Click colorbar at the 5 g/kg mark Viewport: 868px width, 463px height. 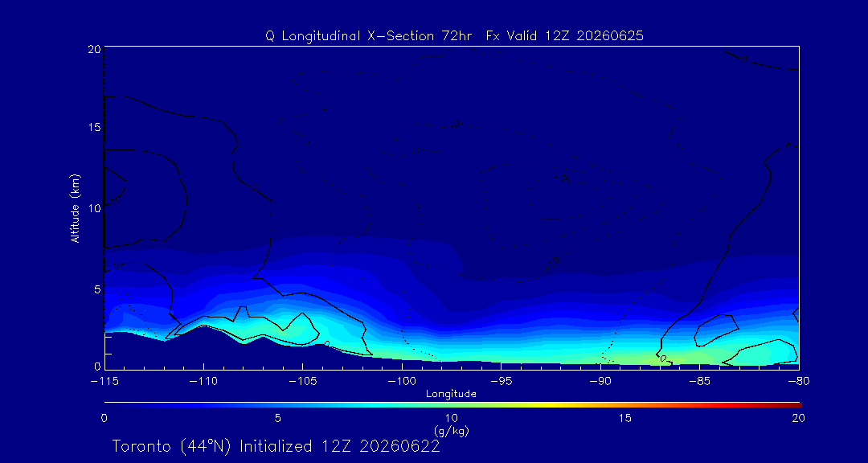click(278, 404)
